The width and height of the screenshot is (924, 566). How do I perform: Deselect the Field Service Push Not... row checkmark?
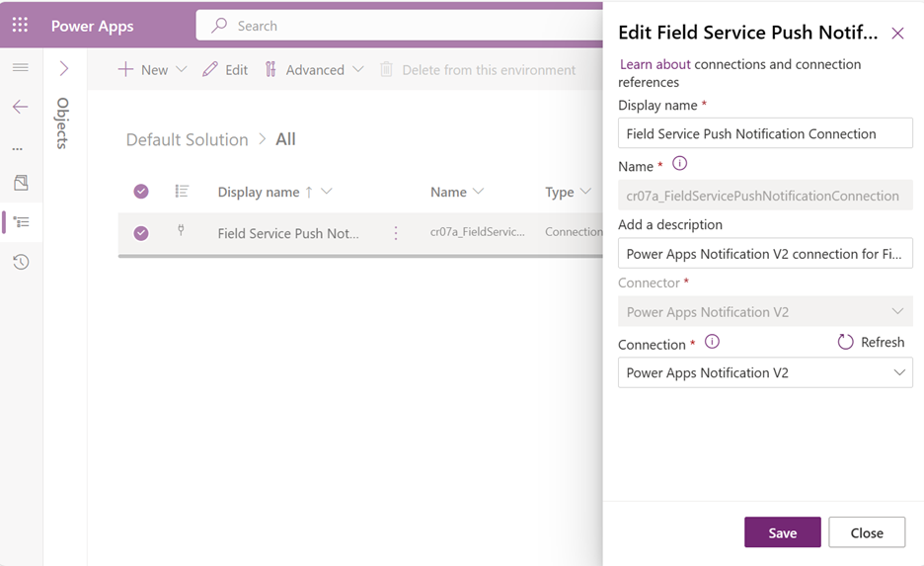coord(141,233)
